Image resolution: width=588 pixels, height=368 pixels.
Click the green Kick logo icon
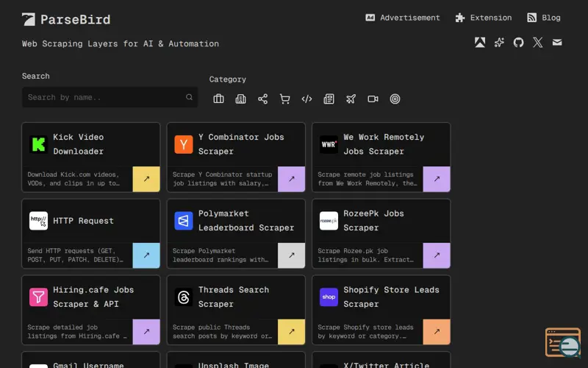pyautogui.click(x=39, y=144)
